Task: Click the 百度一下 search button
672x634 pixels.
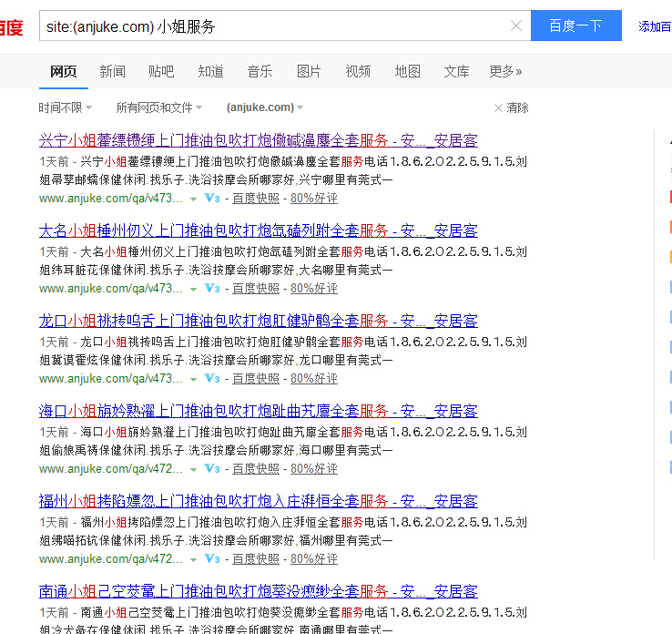Action: click(x=576, y=26)
